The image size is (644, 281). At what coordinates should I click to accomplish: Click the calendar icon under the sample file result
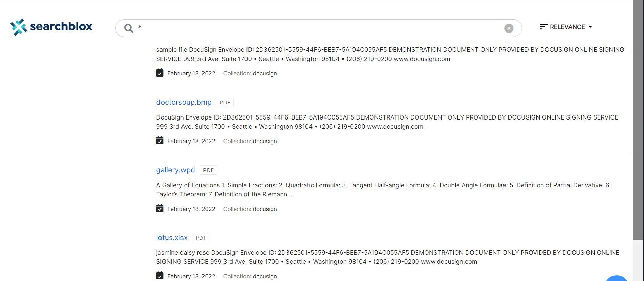160,73
